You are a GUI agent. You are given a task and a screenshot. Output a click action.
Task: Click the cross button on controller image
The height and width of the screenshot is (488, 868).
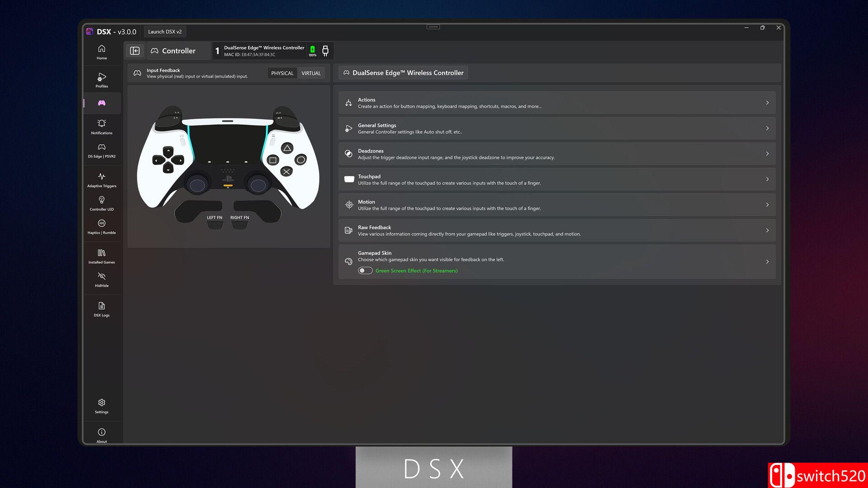click(x=286, y=172)
